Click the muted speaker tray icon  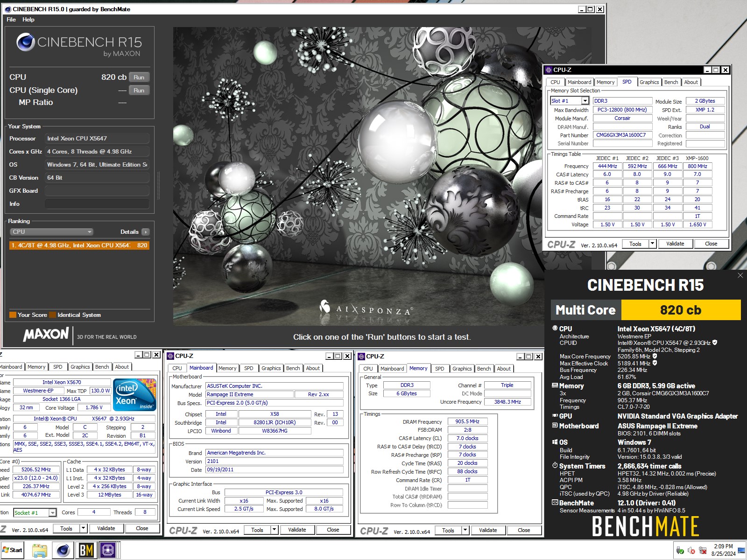tap(691, 551)
